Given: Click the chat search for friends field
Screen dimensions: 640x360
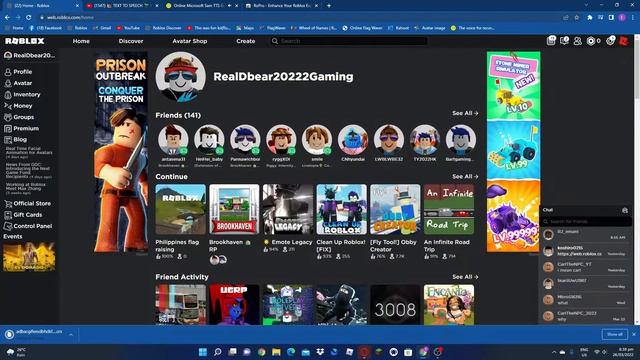Looking at the screenshot, I should [x=586, y=221].
